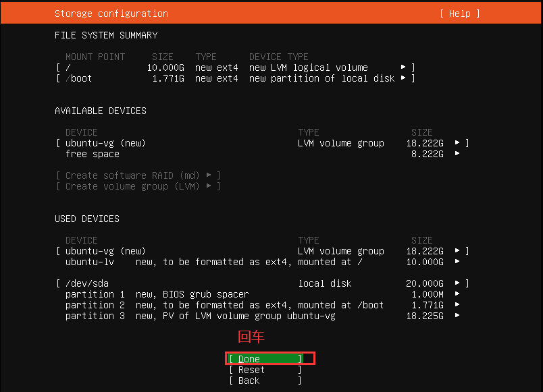The height and width of the screenshot is (392, 543).
Task: Click arrow next to Create volume group
Action: tap(209, 186)
